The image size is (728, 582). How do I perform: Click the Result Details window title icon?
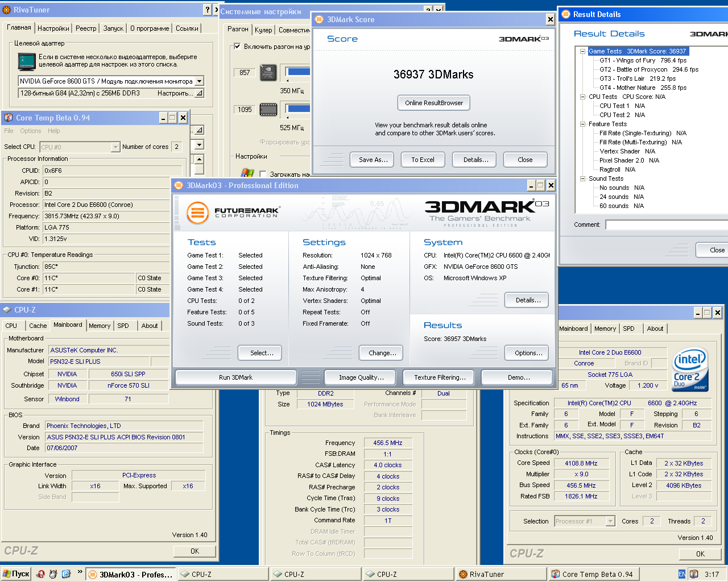(x=566, y=14)
